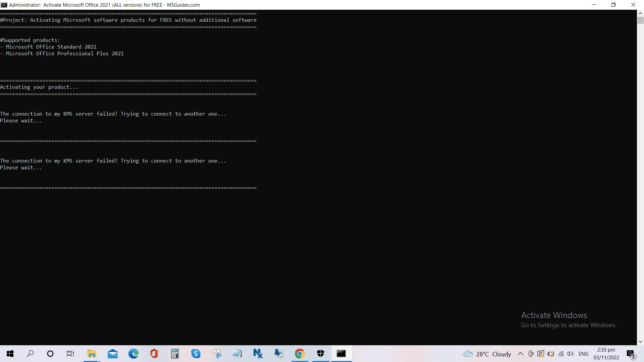
Task: Open Calculator from taskbar
Action: pos(175,354)
